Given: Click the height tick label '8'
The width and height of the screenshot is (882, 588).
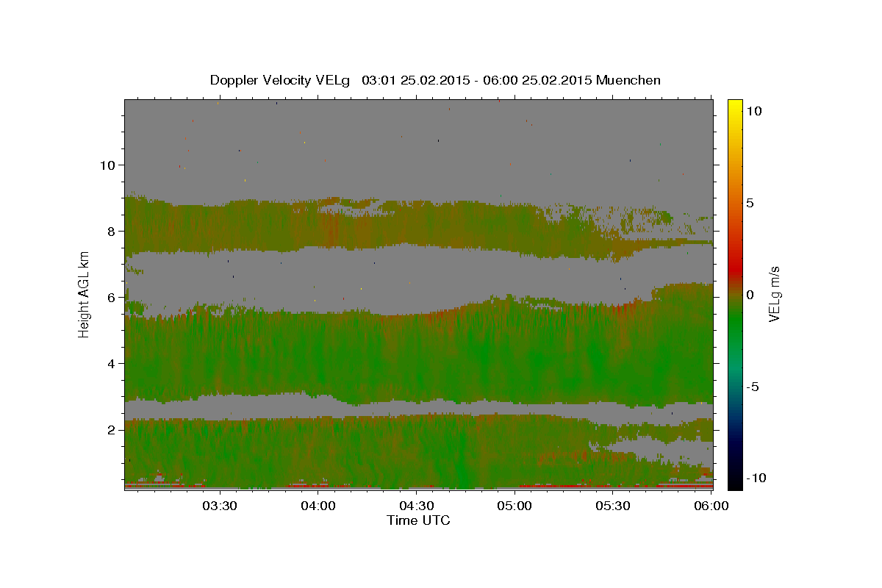Looking at the screenshot, I should [x=111, y=231].
